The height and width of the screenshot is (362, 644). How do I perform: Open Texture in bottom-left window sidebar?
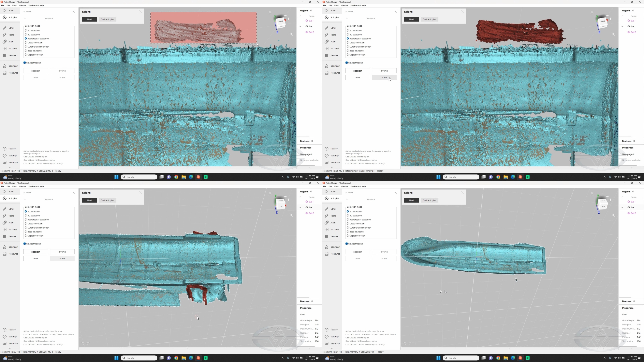pyautogui.click(x=10, y=236)
